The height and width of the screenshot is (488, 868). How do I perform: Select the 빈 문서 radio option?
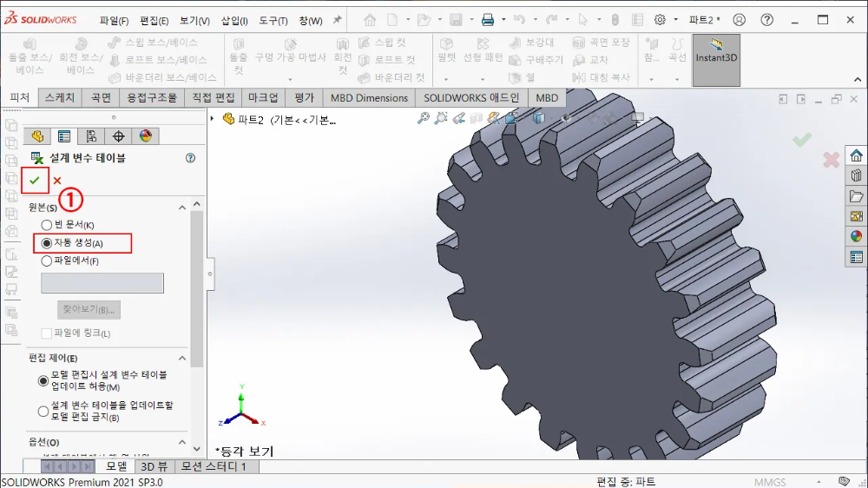tap(47, 225)
